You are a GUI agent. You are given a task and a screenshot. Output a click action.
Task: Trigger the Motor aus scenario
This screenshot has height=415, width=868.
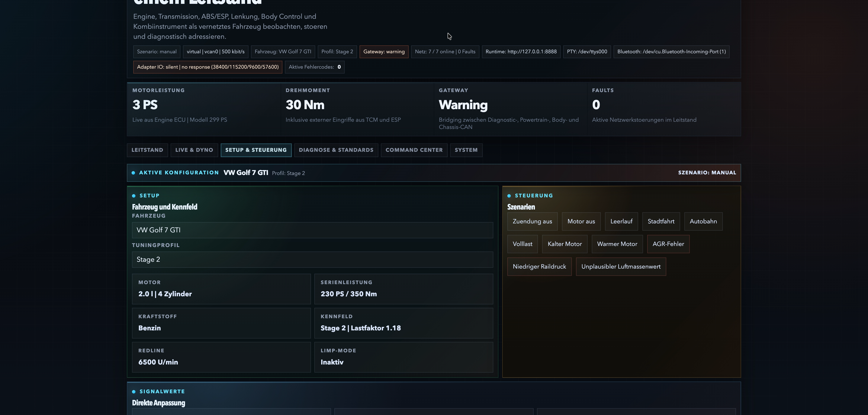pos(581,221)
